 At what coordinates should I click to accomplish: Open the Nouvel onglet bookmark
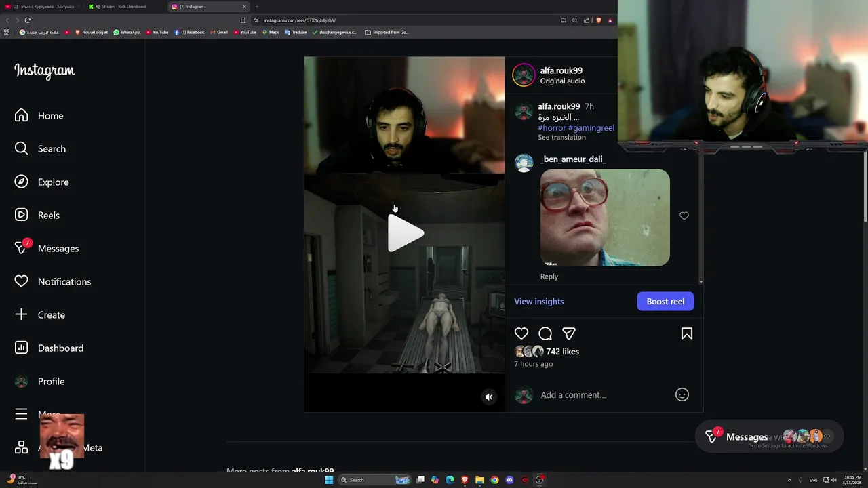[92, 32]
